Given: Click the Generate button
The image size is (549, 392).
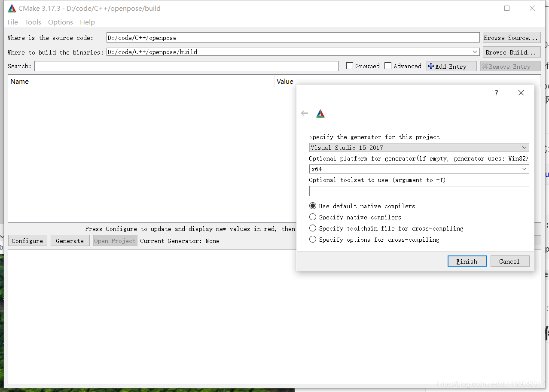Looking at the screenshot, I should click(70, 240).
